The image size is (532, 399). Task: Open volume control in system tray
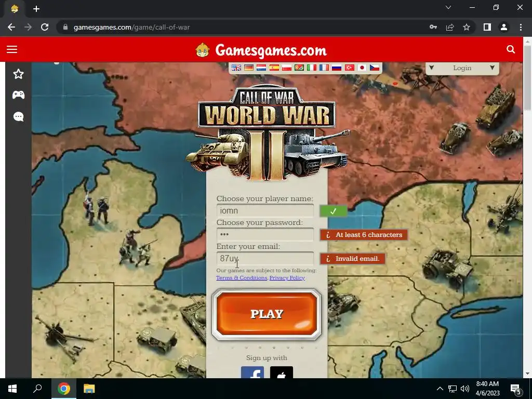(465, 389)
